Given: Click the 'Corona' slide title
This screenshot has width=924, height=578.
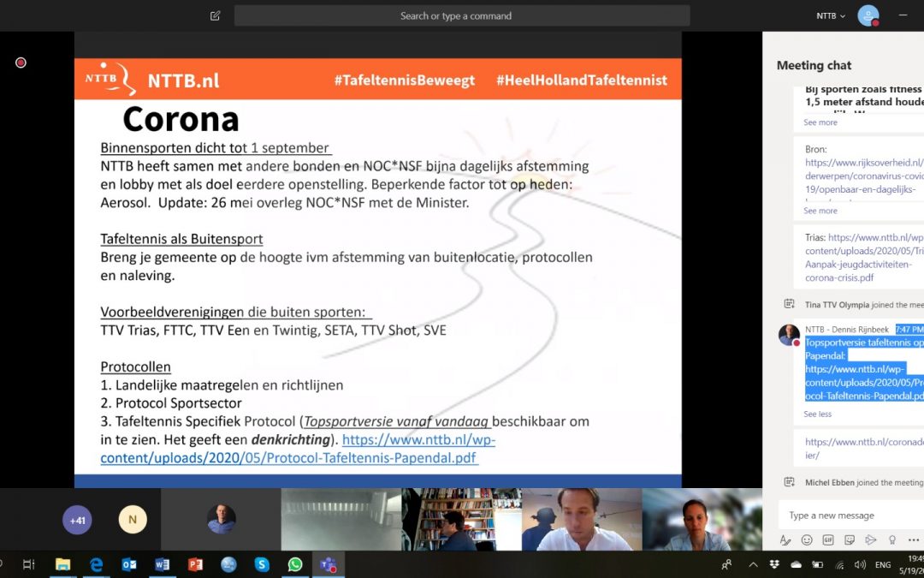Looking at the screenshot, I should click(x=181, y=119).
